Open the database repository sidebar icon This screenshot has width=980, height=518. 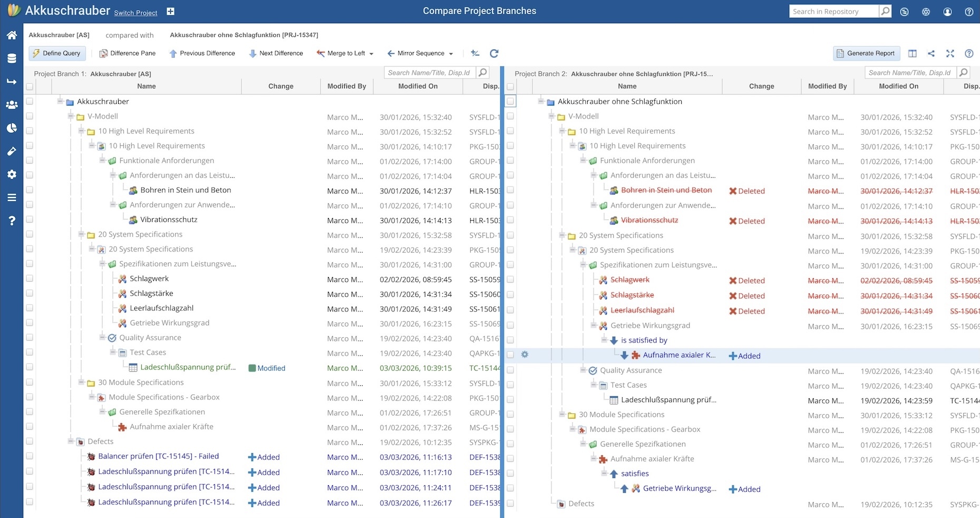12,58
